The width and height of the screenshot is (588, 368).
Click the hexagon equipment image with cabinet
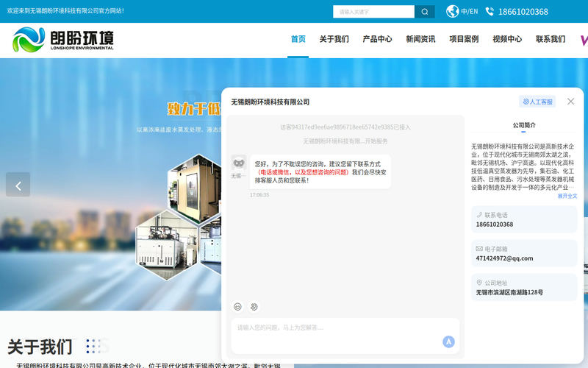pos(195,188)
